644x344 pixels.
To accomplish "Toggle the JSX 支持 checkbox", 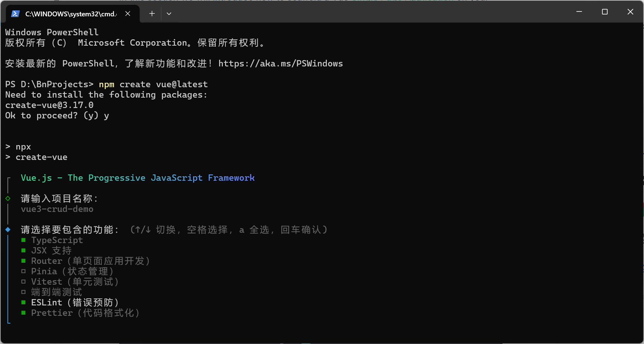I will click(23, 250).
